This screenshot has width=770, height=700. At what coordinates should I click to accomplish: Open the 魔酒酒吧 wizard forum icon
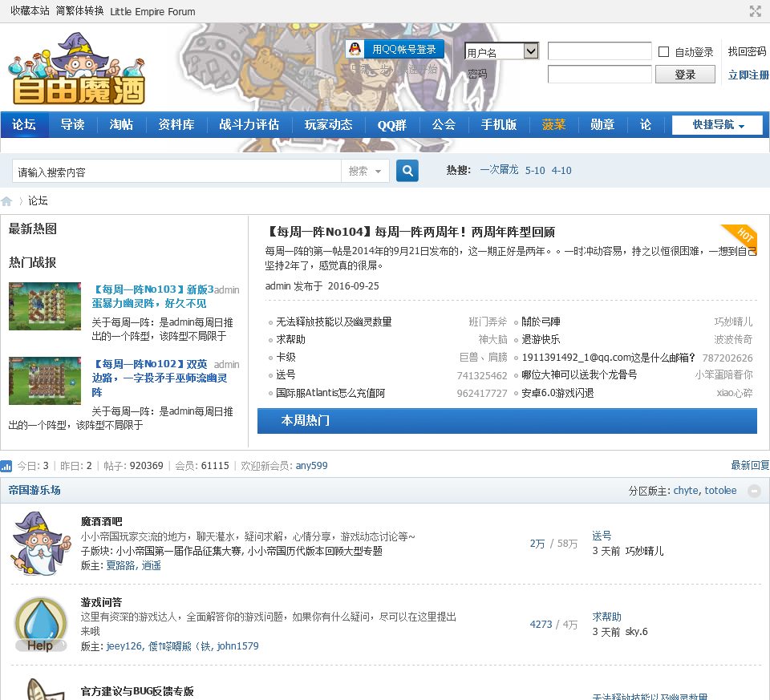coord(41,543)
